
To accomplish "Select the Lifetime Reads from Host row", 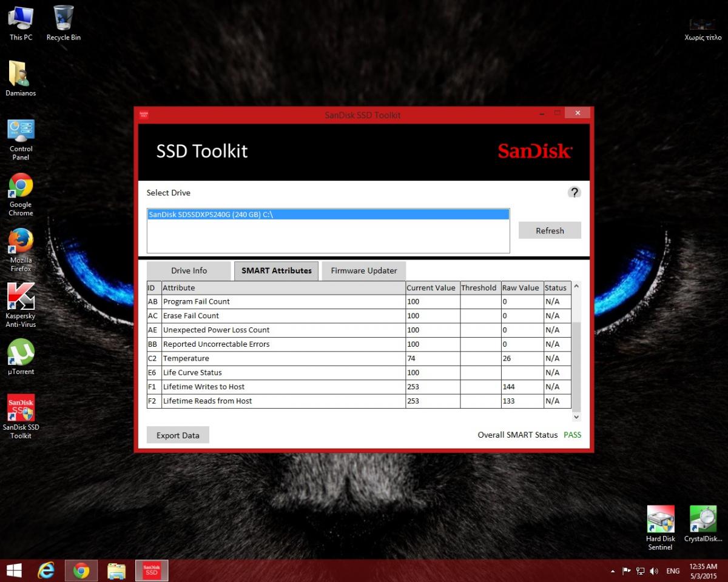I will (359, 401).
